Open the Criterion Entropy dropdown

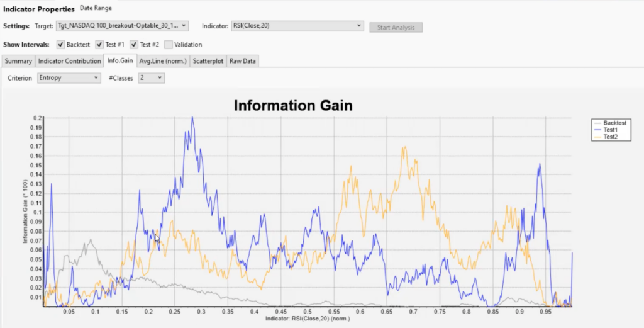[x=69, y=78]
